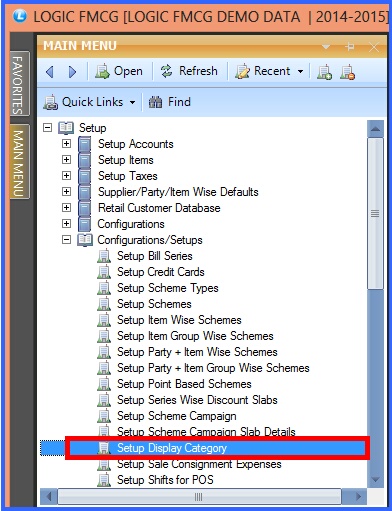This screenshot has height=511, width=392.
Task: Open Setup Point Based Schemes
Action: [x=184, y=384]
